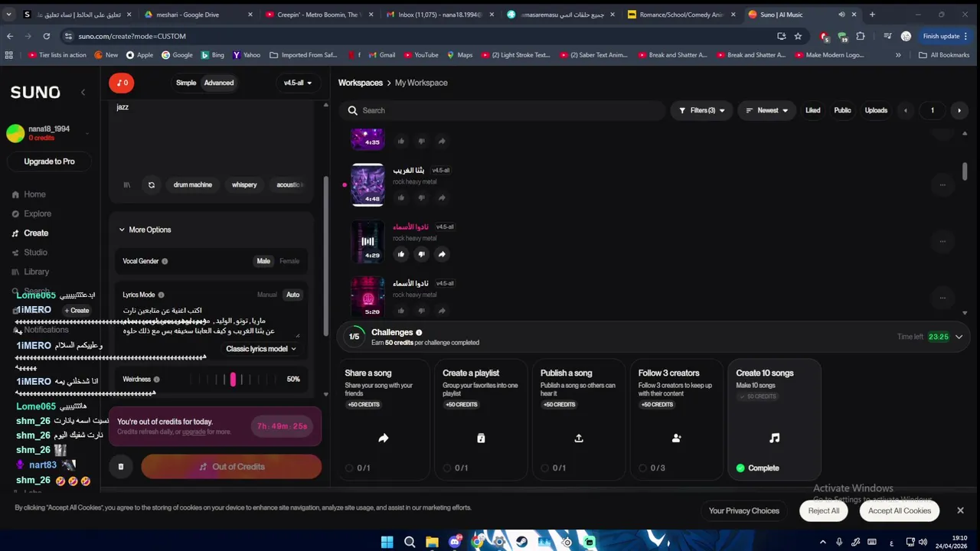
Task: Open the v4.5-all model dropdown
Action: (x=298, y=83)
